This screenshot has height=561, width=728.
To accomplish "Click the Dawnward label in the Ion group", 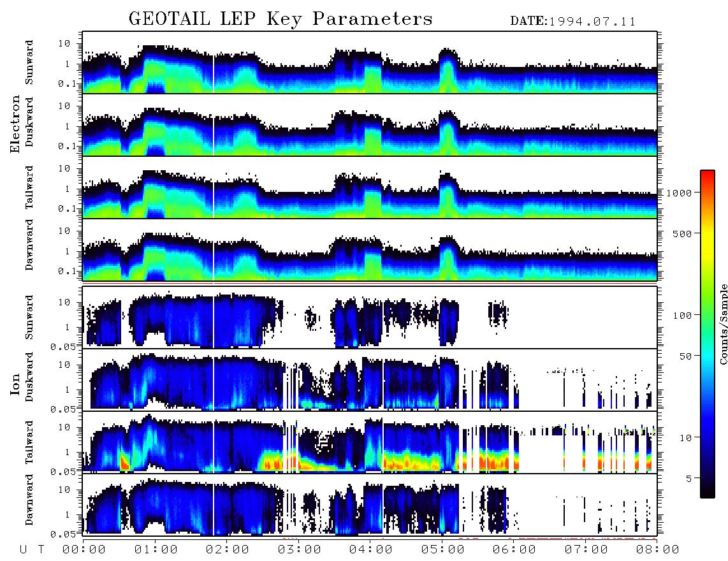I will pos(29,500).
